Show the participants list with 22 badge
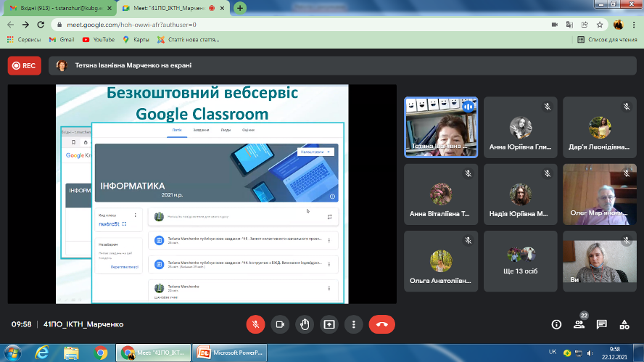This screenshot has width=644, height=362. [579, 324]
